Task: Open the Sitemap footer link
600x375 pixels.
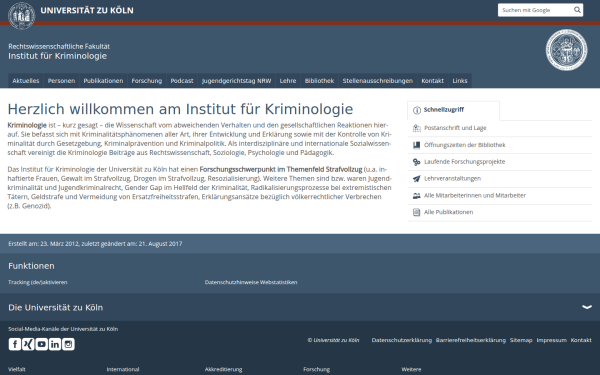Action: click(x=521, y=340)
